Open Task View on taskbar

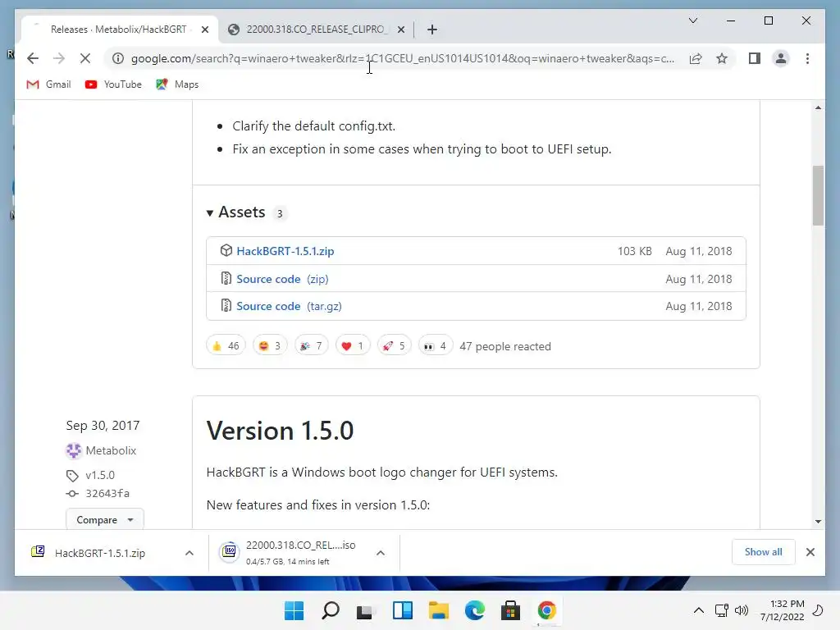[x=366, y=610]
